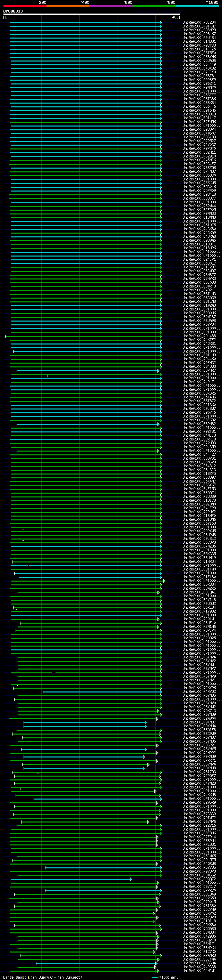The height and width of the screenshot is (980, 222).
Task: Select label UniRef100_C5YI63
Action: pyautogui.click(x=199, y=523)
